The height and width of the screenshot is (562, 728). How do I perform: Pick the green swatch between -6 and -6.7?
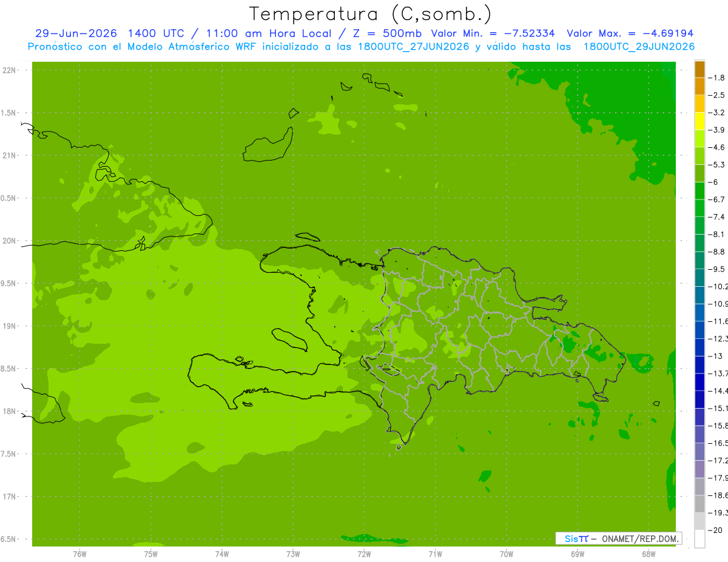coord(699,191)
